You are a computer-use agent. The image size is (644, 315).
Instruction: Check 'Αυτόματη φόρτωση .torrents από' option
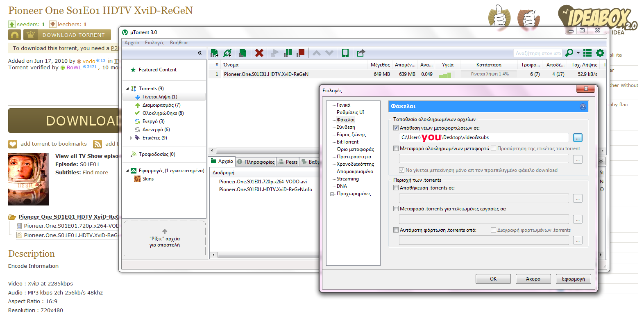coord(396,230)
